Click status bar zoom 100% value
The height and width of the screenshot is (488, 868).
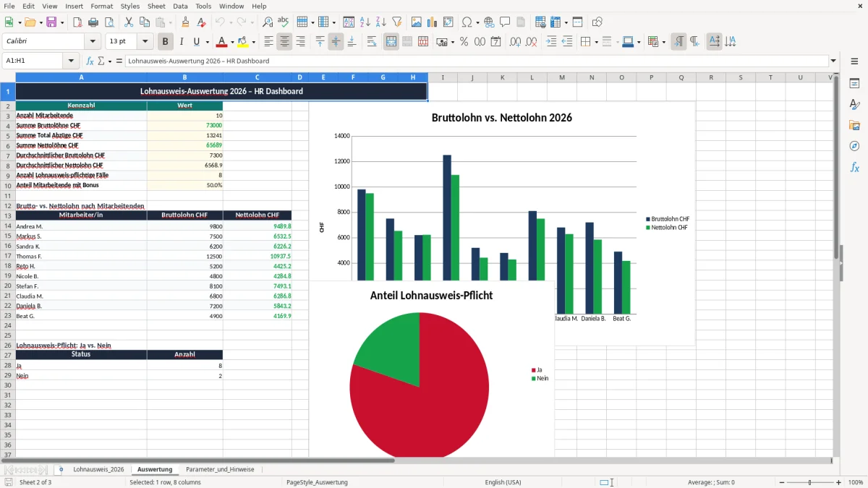coord(856,482)
